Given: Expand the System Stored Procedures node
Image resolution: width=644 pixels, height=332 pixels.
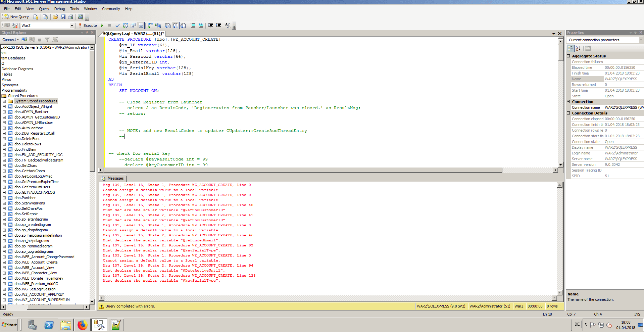Looking at the screenshot, I should 4,101.
